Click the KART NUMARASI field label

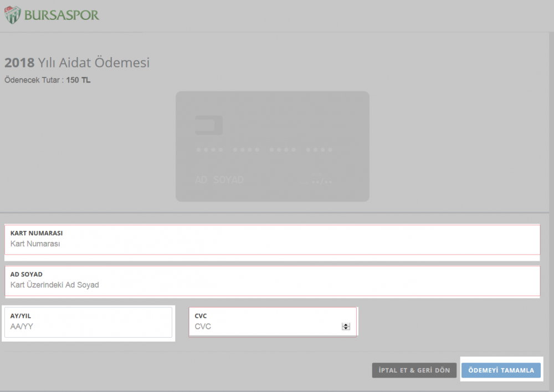pos(37,233)
